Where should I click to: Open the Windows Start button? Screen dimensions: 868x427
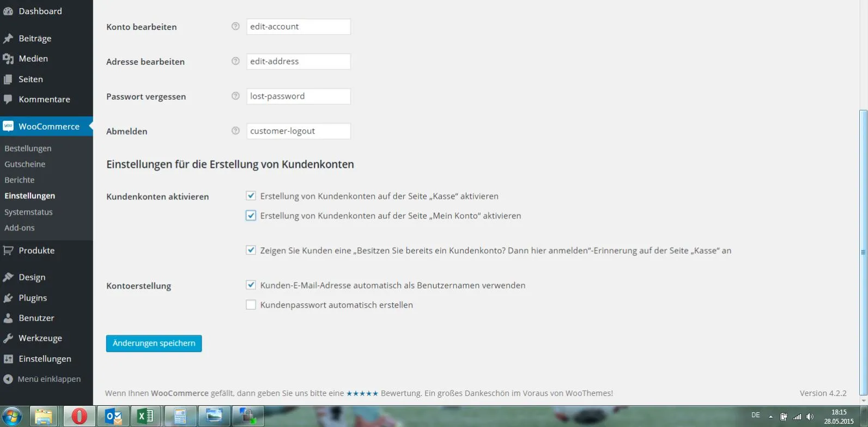pyautogui.click(x=11, y=417)
